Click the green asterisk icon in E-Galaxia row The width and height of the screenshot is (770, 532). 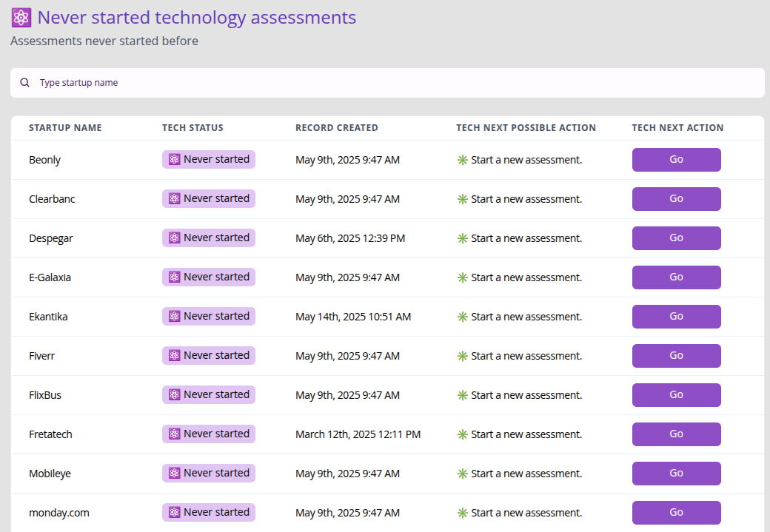tap(462, 277)
